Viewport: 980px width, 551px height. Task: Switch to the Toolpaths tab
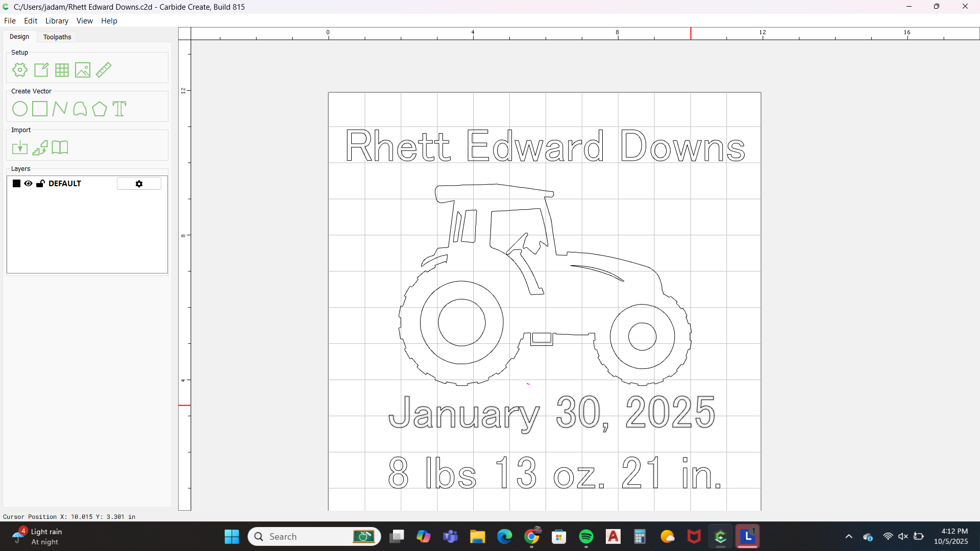(57, 37)
